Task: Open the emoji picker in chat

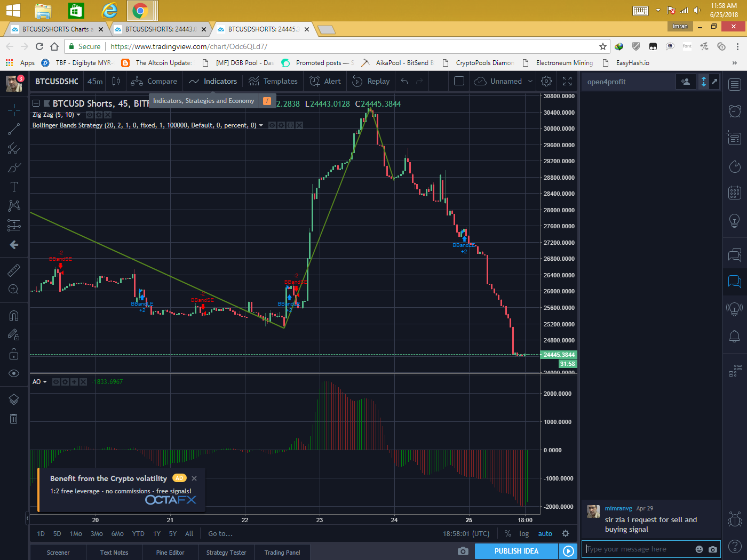Action: click(x=700, y=549)
